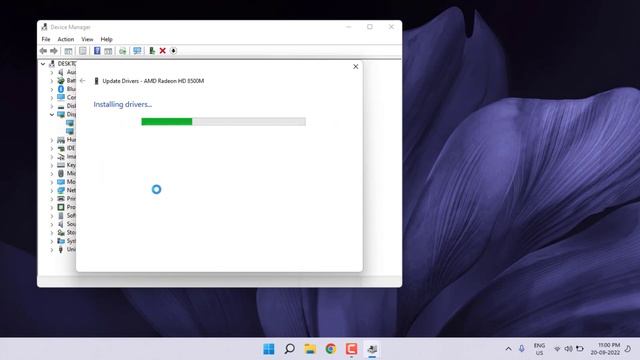Expand the Audio inputs category arrow

(x=52, y=72)
